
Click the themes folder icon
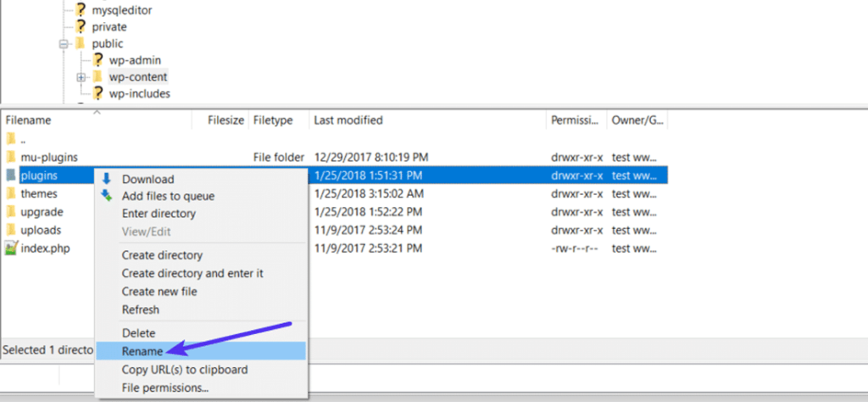click(10, 193)
